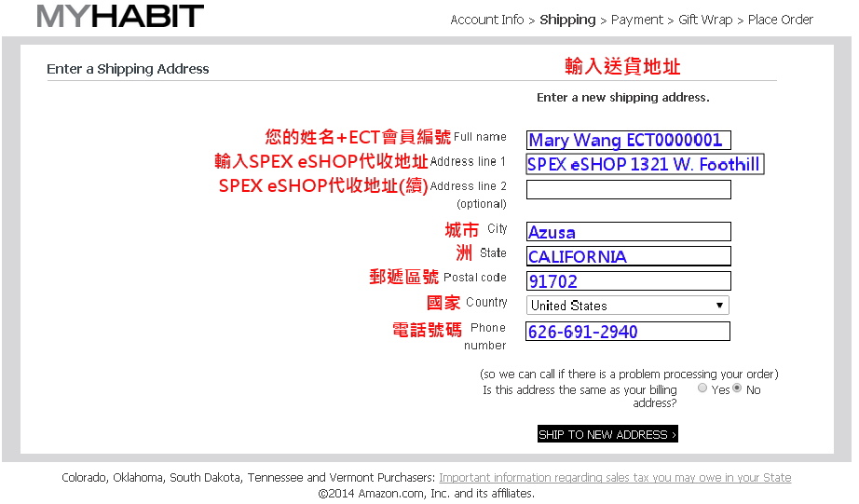The height and width of the screenshot is (504, 859).
Task: Click the Phone number field
Action: [628, 332]
